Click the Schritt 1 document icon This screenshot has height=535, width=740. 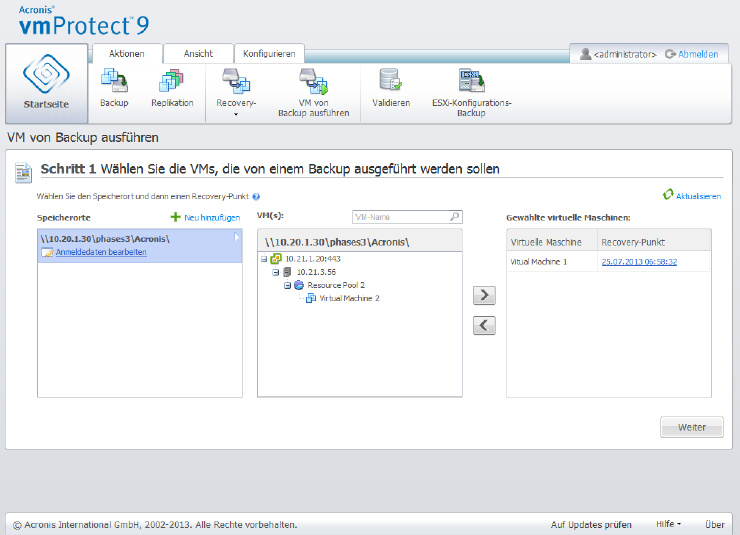tap(24, 173)
